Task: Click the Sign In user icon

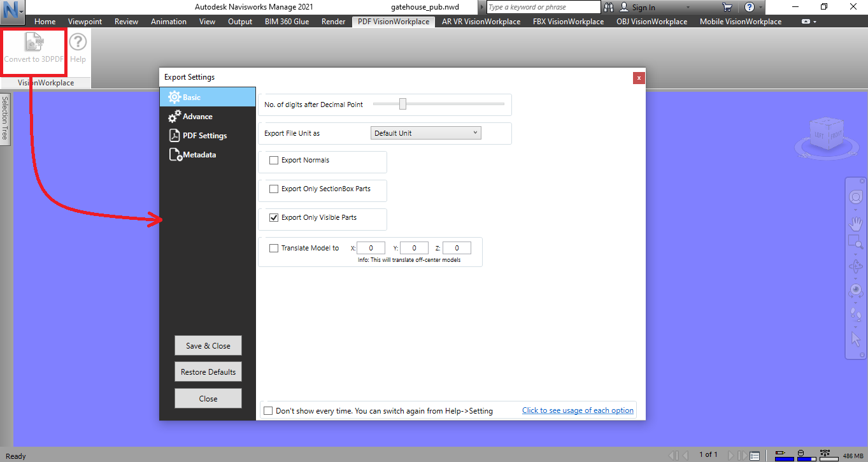Action: click(624, 7)
